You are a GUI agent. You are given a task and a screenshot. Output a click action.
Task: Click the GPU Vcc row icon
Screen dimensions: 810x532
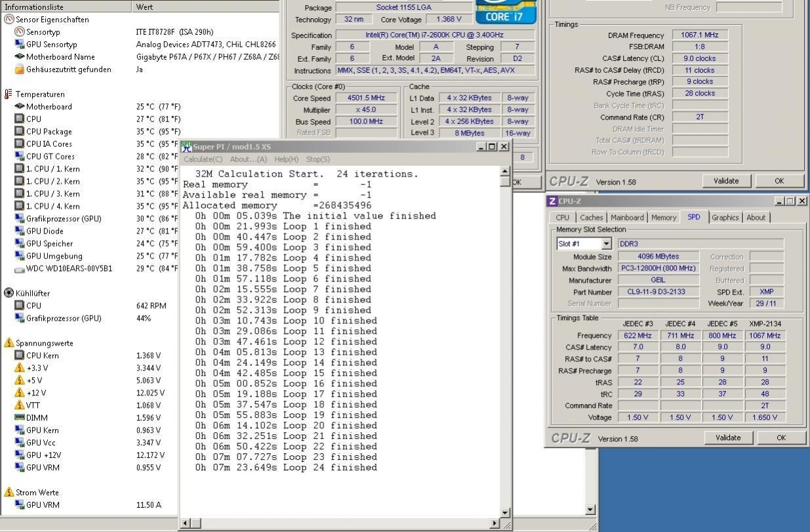[20, 443]
